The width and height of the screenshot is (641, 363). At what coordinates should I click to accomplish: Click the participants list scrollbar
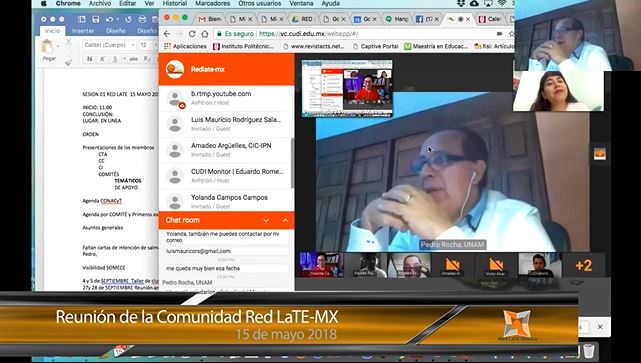pos(292,163)
